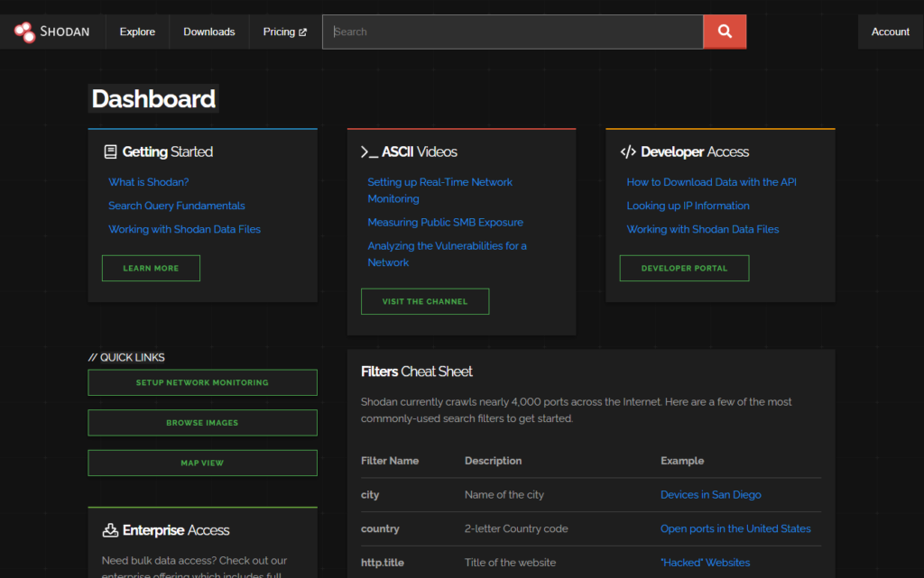This screenshot has height=578, width=924.
Task: Click the Enterprise Access download icon
Action: pyautogui.click(x=110, y=529)
